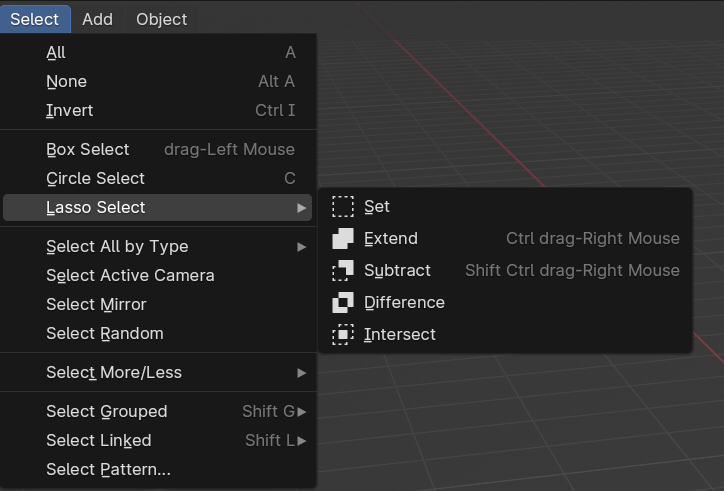Choose None to deselect everything
This screenshot has height=491, width=724.
click(x=66, y=82)
